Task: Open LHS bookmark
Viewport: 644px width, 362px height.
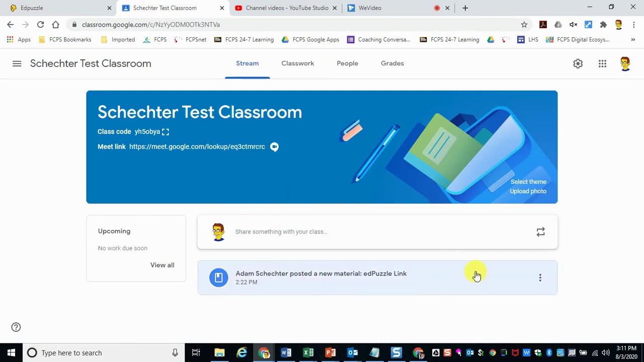Action: pos(528,39)
